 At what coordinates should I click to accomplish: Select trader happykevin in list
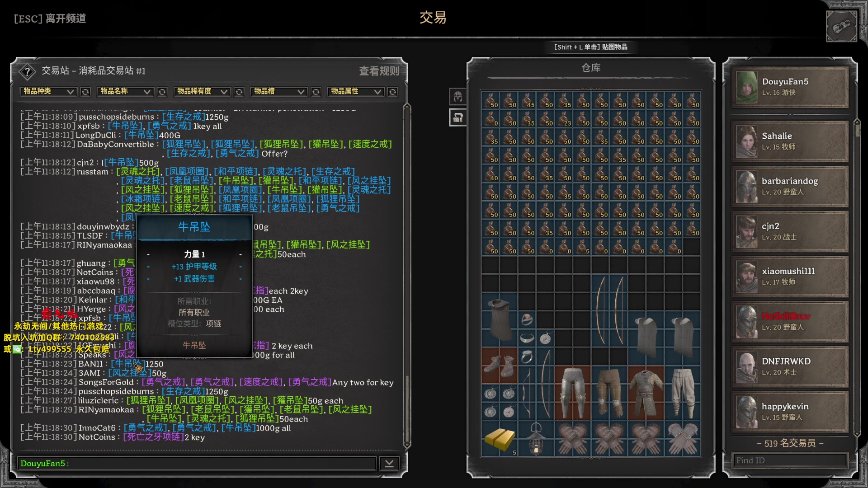[x=790, y=412]
